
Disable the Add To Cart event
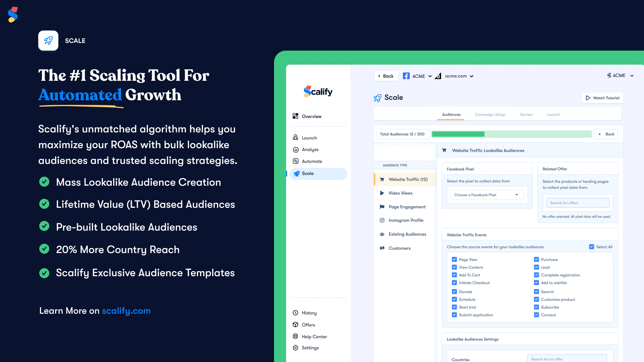pyautogui.click(x=454, y=275)
